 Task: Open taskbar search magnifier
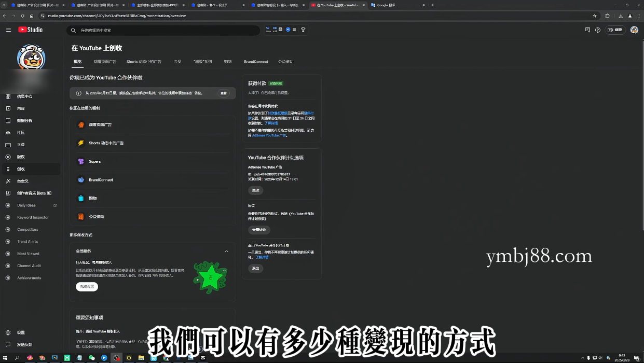coord(17,358)
